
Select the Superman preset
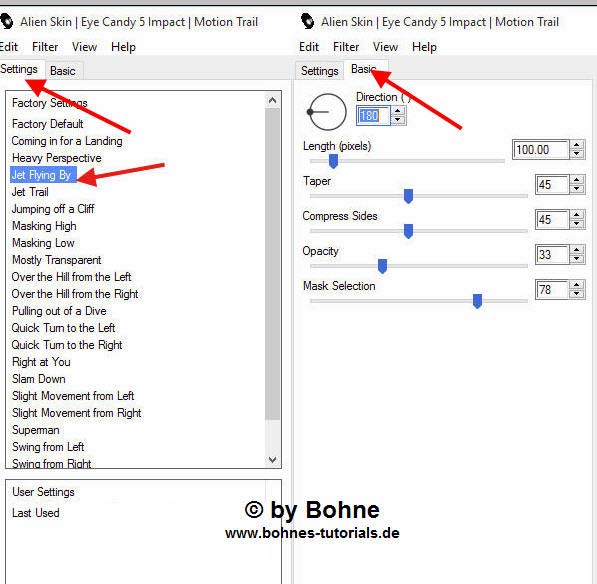[35, 430]
